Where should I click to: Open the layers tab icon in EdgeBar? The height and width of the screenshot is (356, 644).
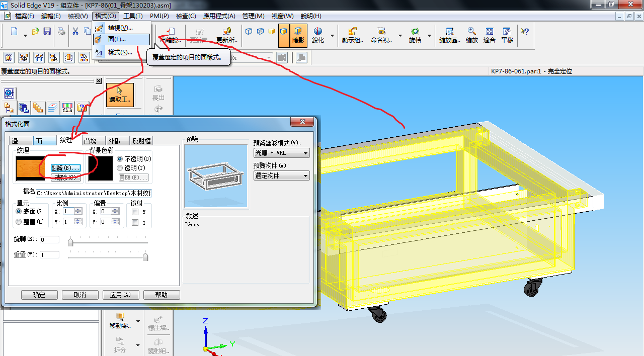point(53,107)
